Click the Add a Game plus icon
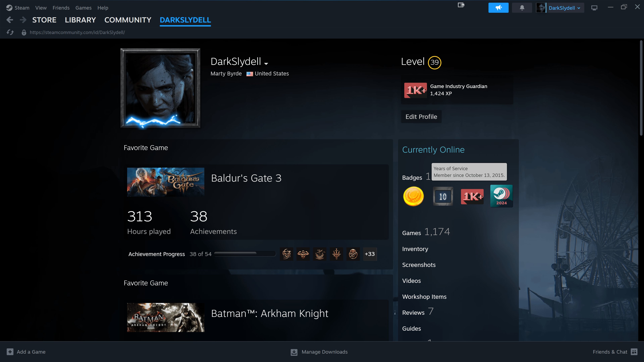 point(10,351)
